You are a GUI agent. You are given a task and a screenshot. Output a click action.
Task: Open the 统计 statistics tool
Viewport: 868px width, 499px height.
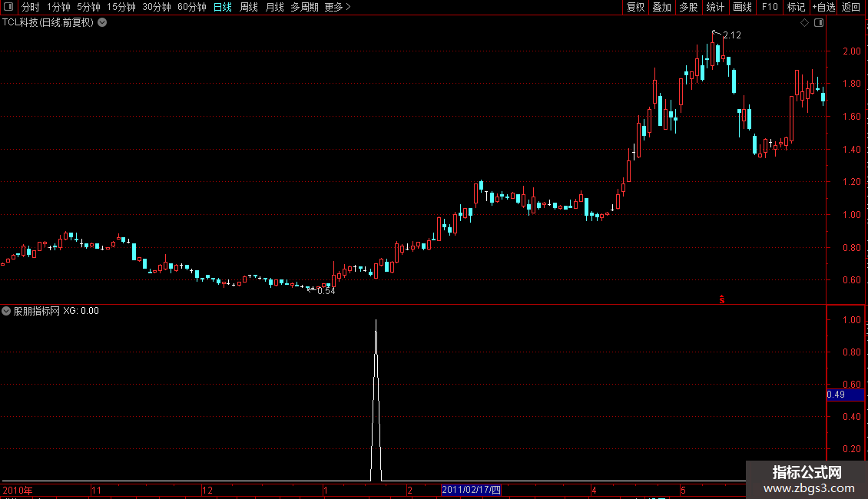coord(714,7)
